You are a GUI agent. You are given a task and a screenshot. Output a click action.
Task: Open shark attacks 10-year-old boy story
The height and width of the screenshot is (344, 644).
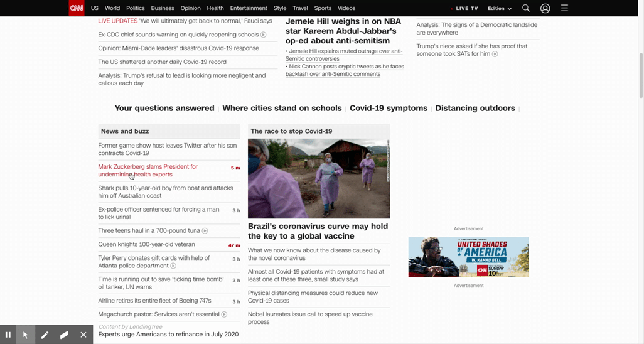(x=166, y=192)
